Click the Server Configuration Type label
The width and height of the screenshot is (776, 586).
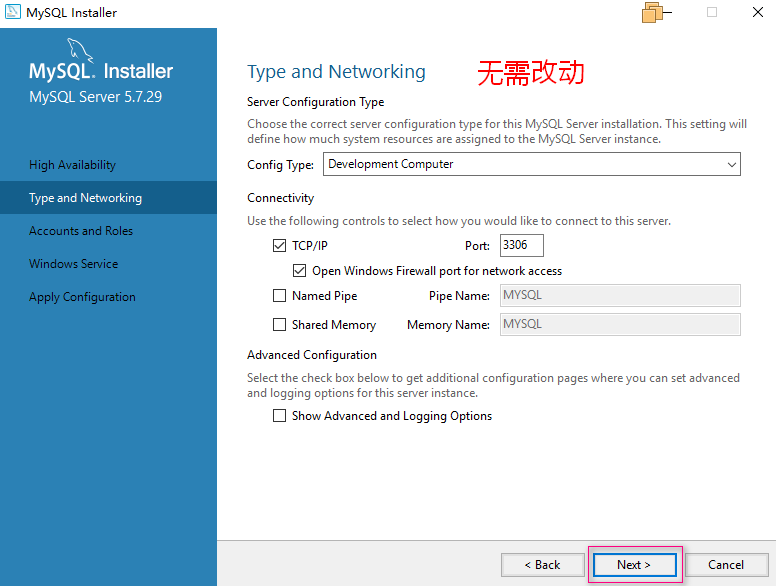316,102
